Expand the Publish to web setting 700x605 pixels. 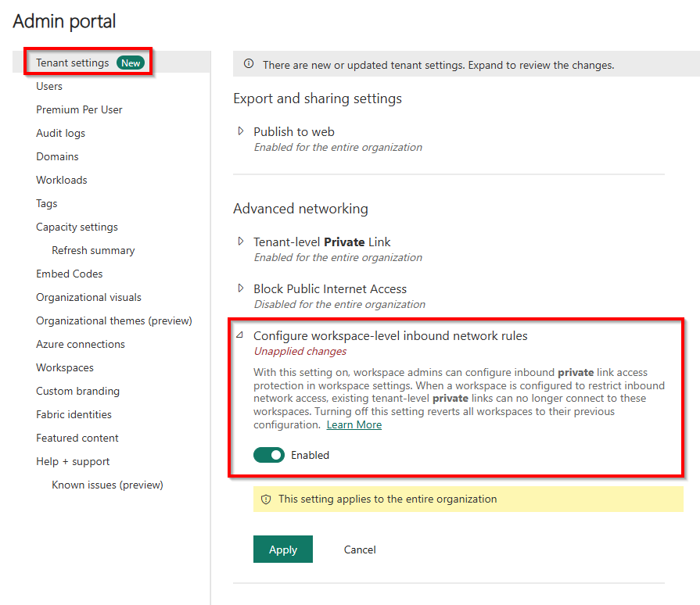(x=241, y=131)
